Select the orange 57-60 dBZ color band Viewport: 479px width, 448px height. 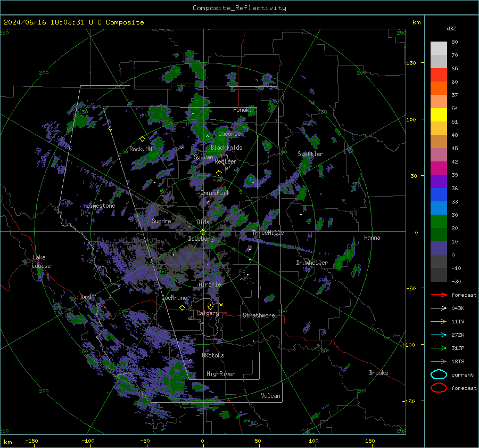click(439, 88)
